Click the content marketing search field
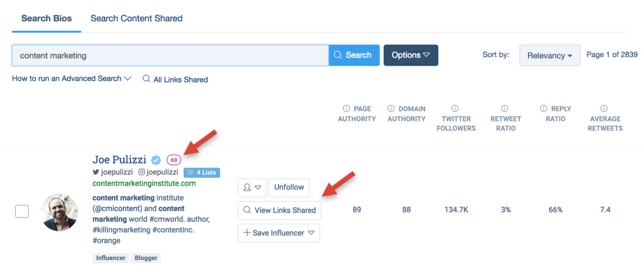Image resolution: width=644 pixels, height=272 pixels. point(170,55)
